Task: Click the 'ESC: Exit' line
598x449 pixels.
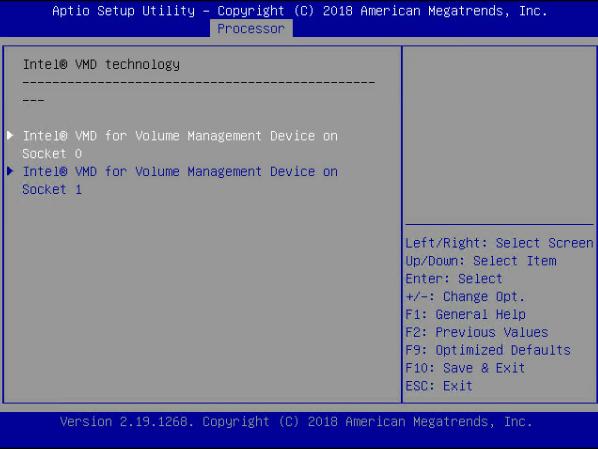Action: click(439, 386)
